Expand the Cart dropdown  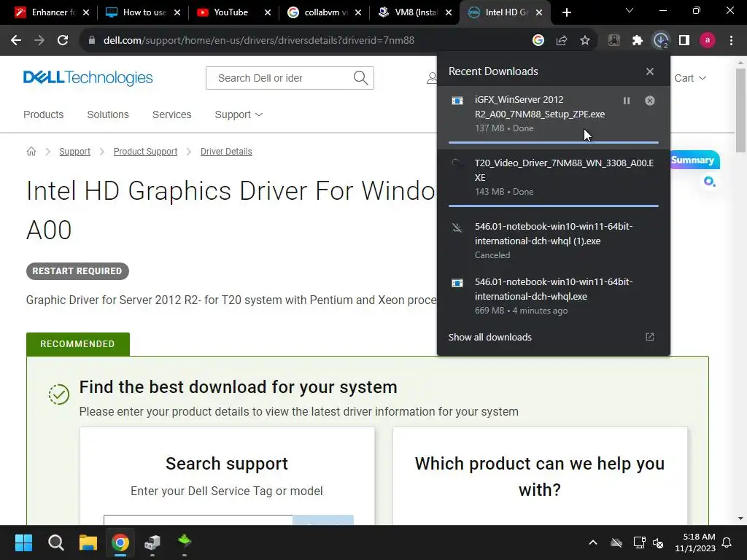(690, 78)
